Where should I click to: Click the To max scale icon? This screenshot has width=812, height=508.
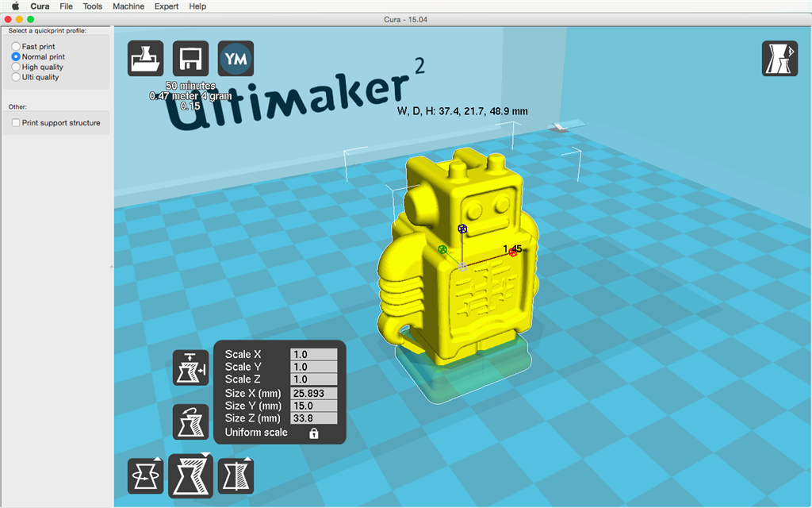pos(190,368)
